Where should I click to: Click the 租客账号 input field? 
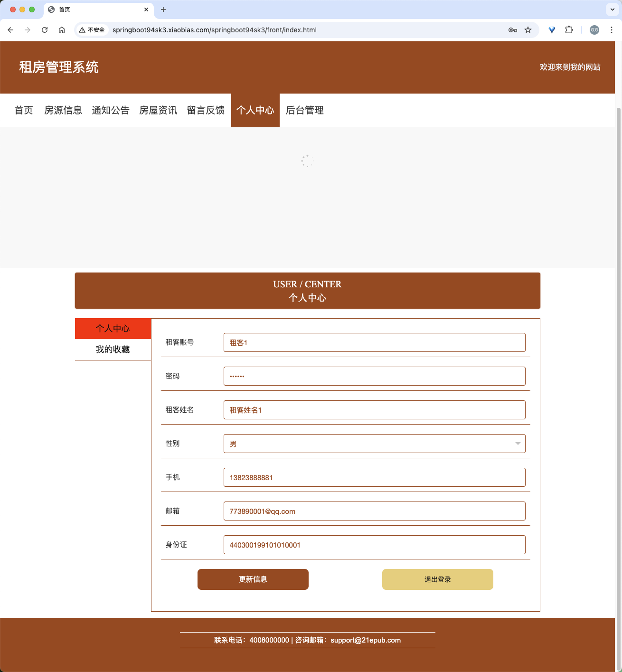pos(375,342)
